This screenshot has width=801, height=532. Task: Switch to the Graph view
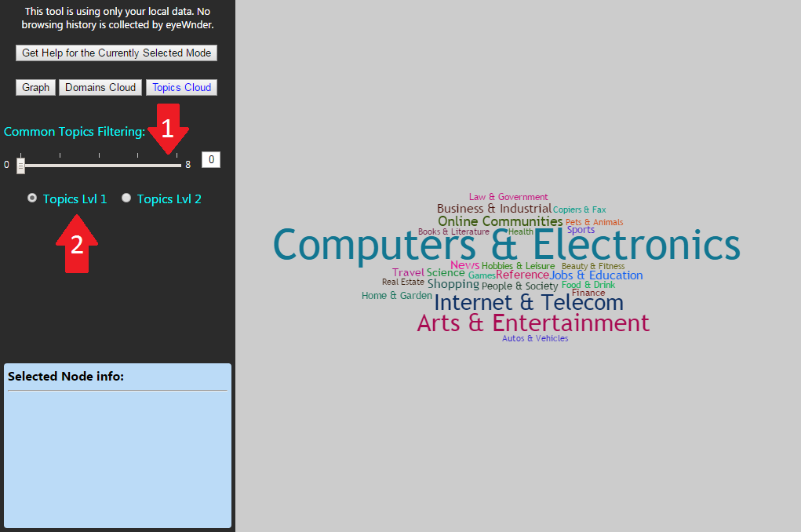click(x=36, y=87)
